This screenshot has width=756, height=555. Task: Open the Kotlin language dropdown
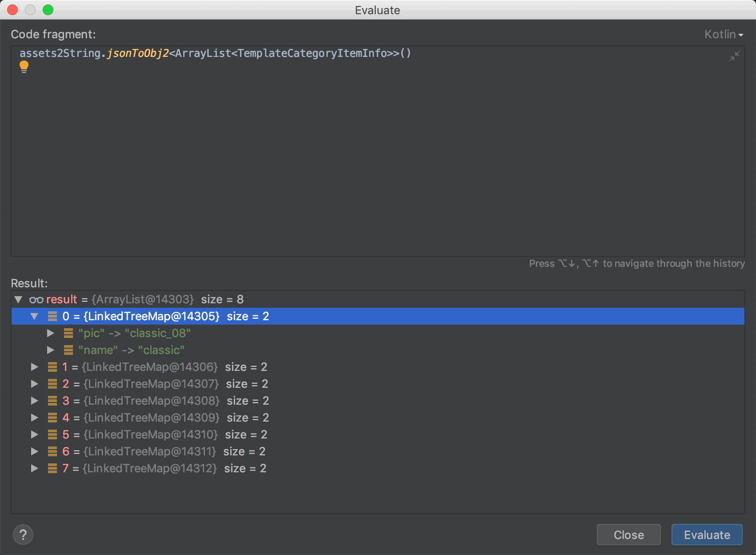(724, 34)
